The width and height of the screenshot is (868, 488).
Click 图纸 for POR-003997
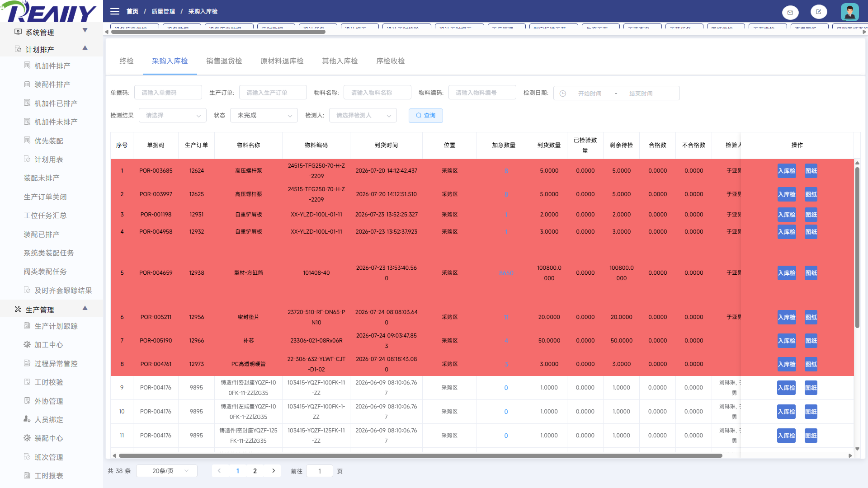pyautogui.click(x=811, y=194)
